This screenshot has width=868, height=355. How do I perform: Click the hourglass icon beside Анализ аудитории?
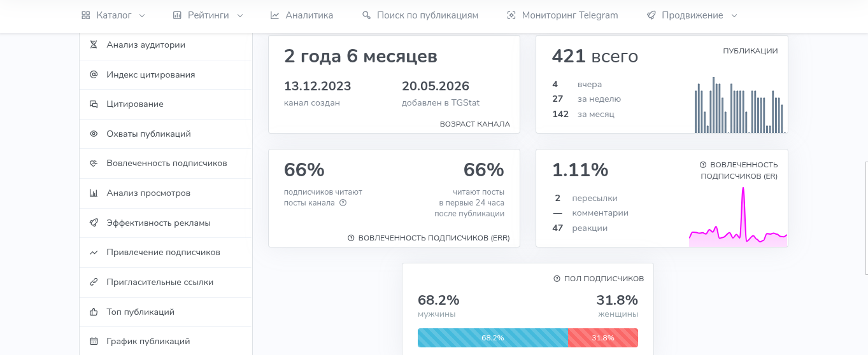94,45
